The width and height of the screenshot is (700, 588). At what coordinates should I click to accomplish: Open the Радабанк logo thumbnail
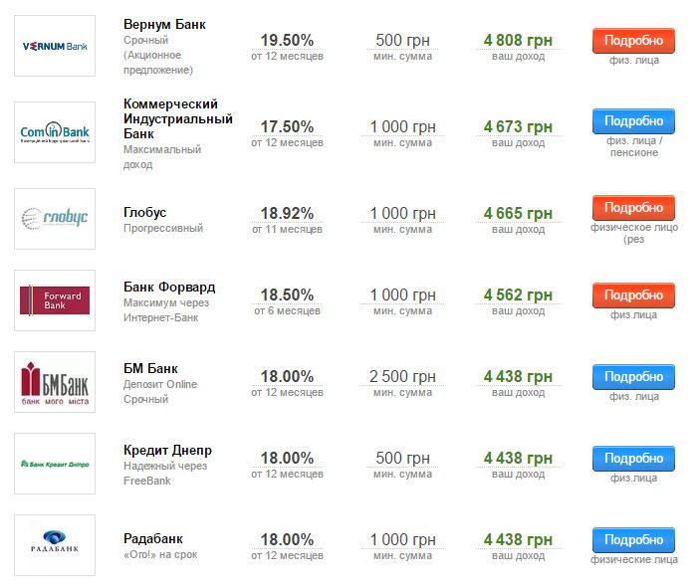(x=55, y=545)
